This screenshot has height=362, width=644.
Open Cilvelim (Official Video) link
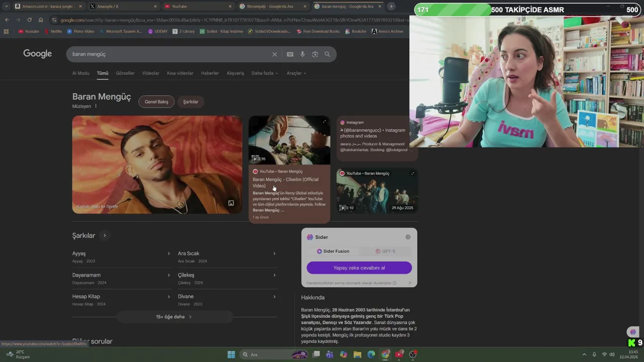click(285, 183)
